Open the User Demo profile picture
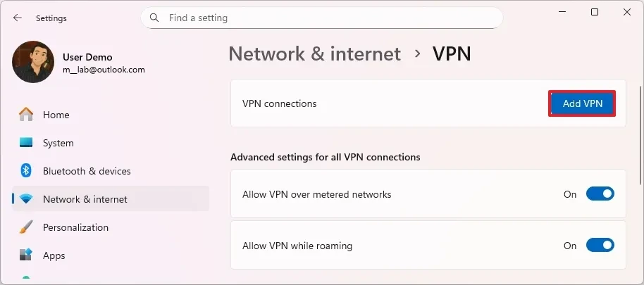 click(x=33, y=62)
